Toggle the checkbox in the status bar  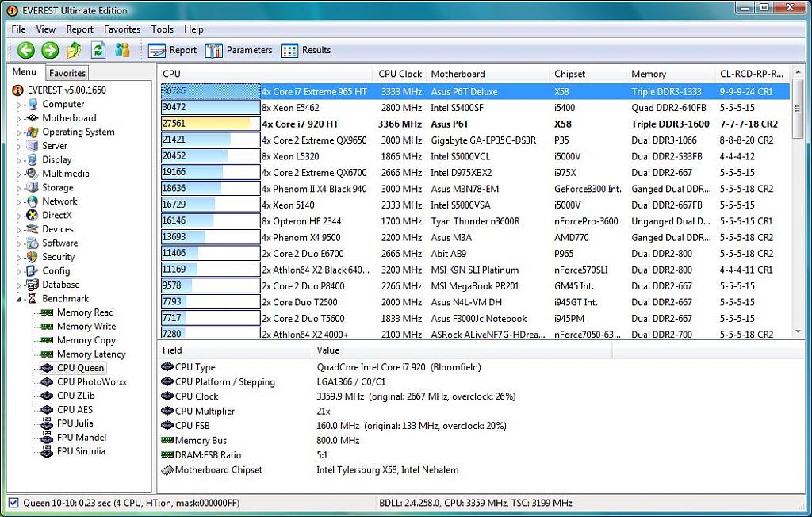coord(14,503)
